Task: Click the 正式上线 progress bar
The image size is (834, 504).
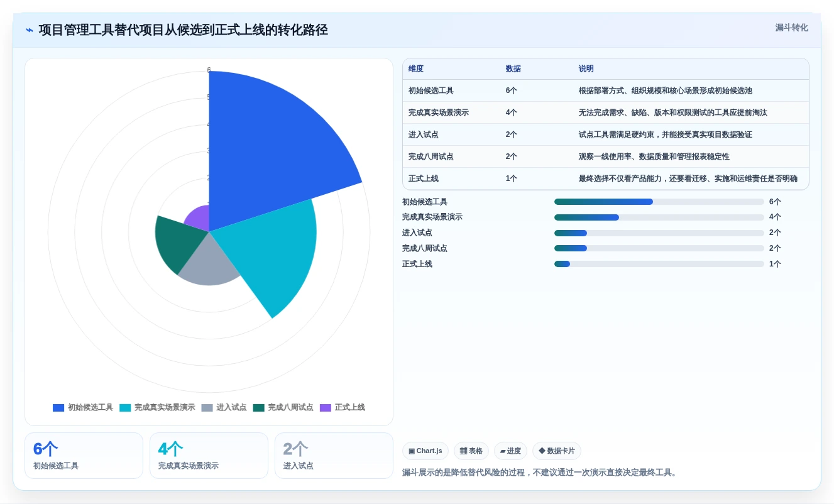Action: tap(659, 264)
